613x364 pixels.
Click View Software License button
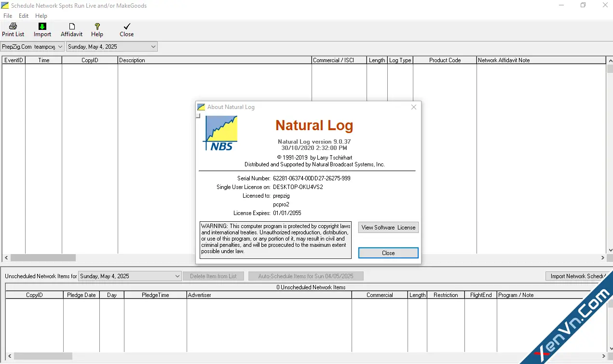coord(388,228)
